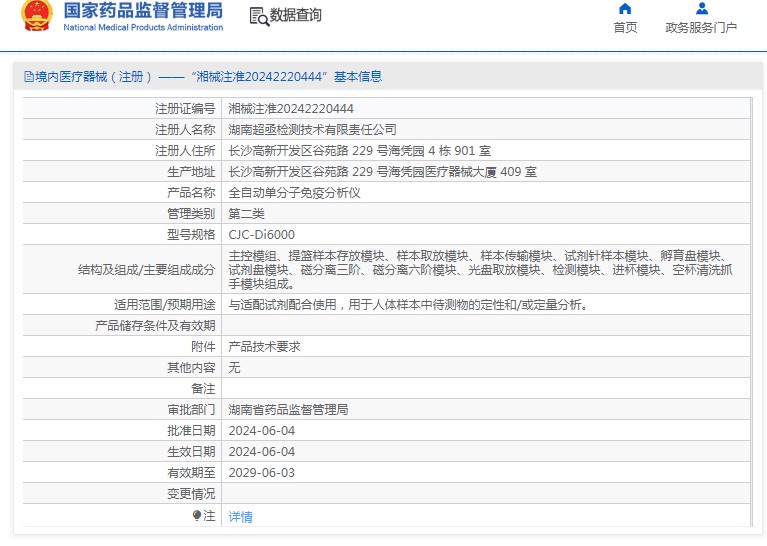767x546 pixels.
Task: Select product name 全自动单分子免疫分析仪
Action: pyautogui.click(x=294, y=193)
